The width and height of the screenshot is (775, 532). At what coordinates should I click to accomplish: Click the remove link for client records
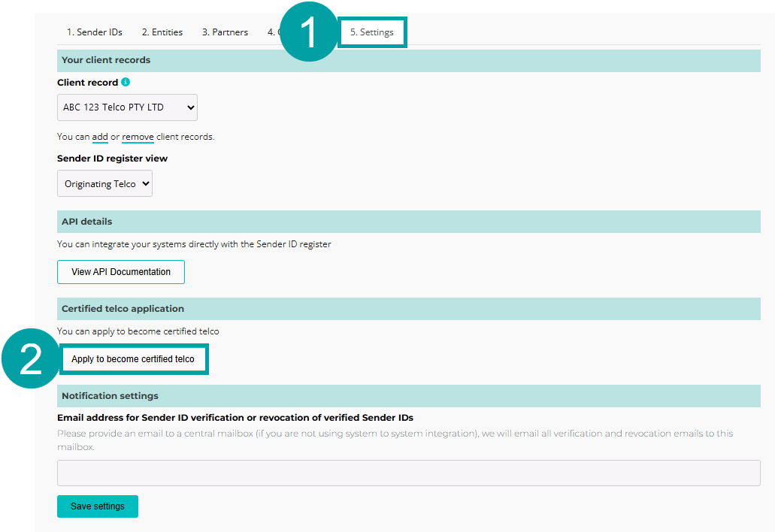pyautogui.click(x=138, y=136)
